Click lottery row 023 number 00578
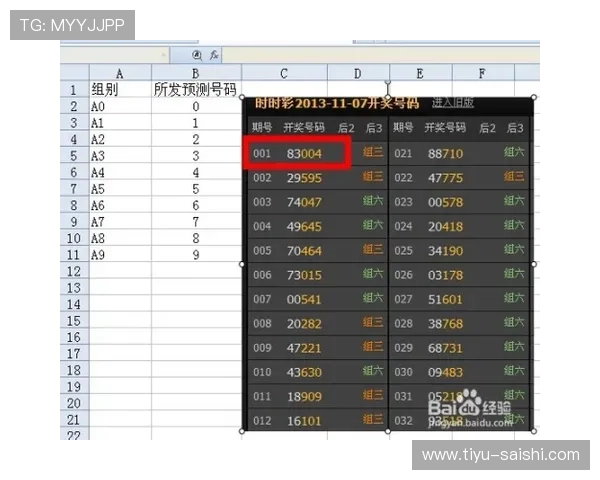600x480 pixels. point(445,202)
